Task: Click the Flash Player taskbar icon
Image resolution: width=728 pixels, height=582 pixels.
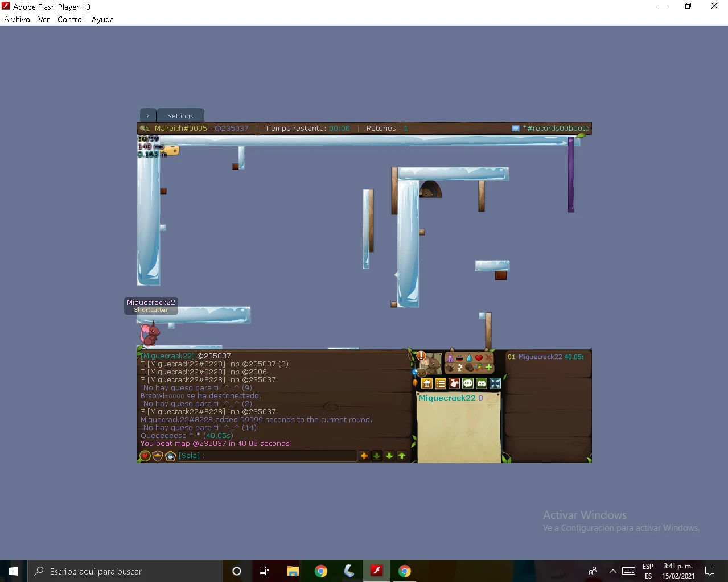Action: click(377, 571)
